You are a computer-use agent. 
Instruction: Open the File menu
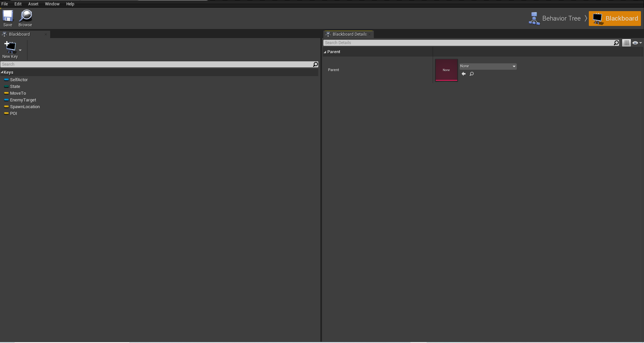tap(5, 4)
